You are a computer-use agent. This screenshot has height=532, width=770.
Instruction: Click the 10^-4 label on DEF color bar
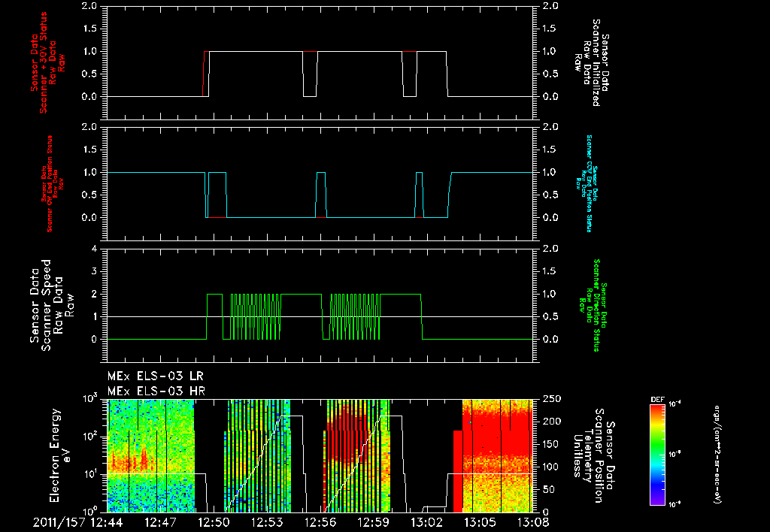(x=675, y=404)
